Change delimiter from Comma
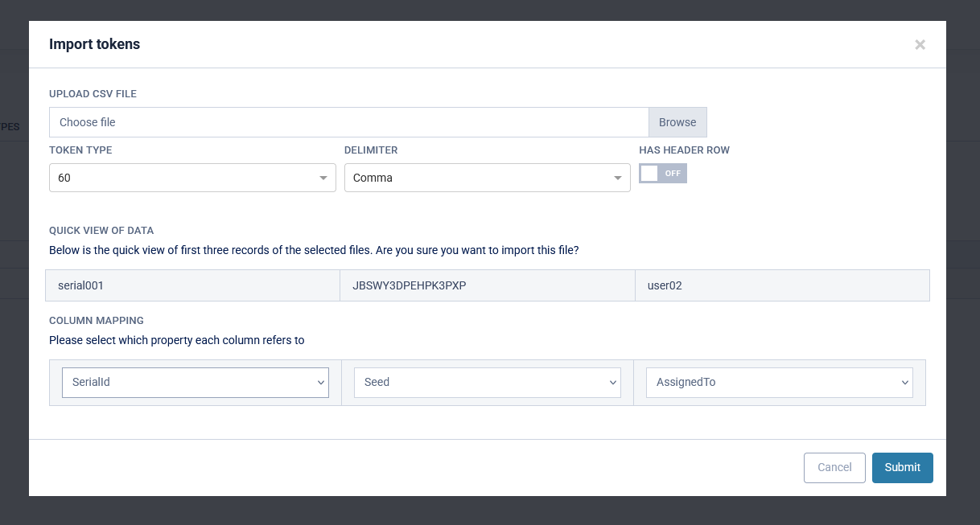 tap(487, 177)
